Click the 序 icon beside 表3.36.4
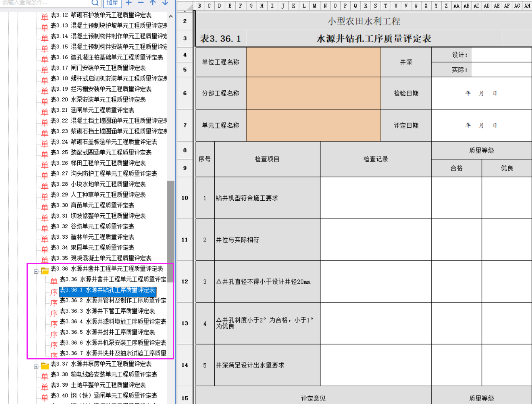Image resolution: width=532 pixels, height=404 pixels. pos(54,323)
